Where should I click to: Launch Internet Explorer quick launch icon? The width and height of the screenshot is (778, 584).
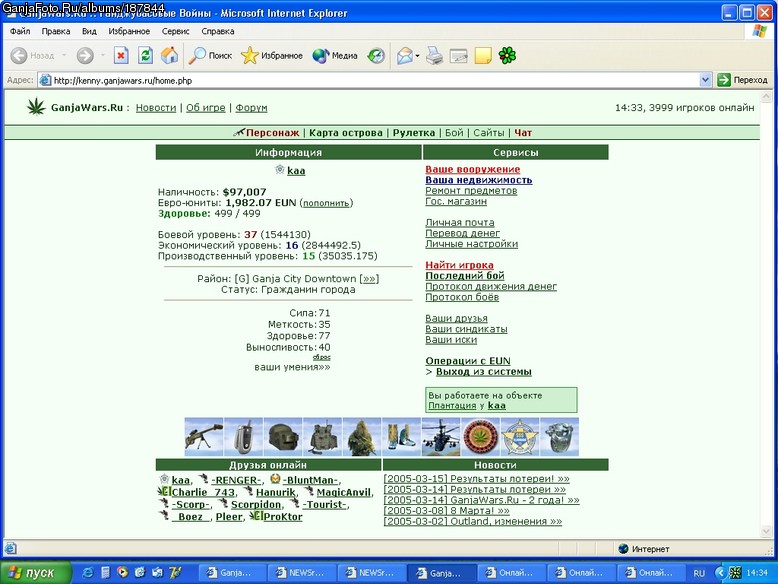pos(88,573)
